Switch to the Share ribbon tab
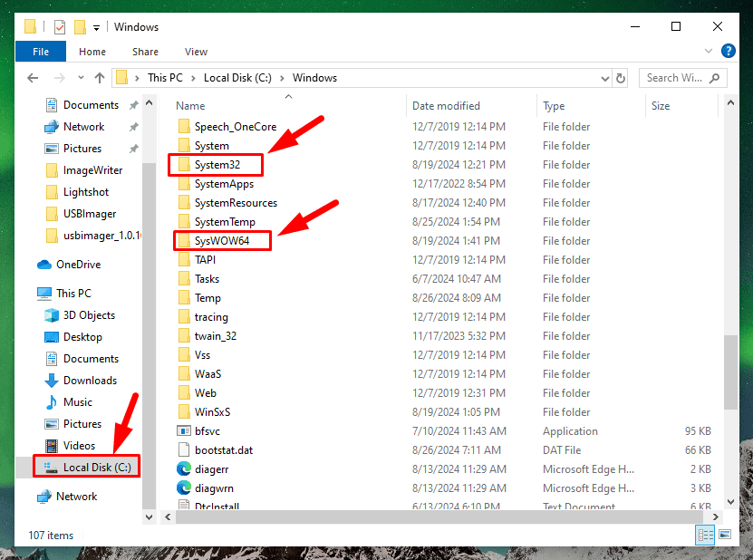Image resolution: width=753 pixels, height=560 pixels. pos(145,52)
